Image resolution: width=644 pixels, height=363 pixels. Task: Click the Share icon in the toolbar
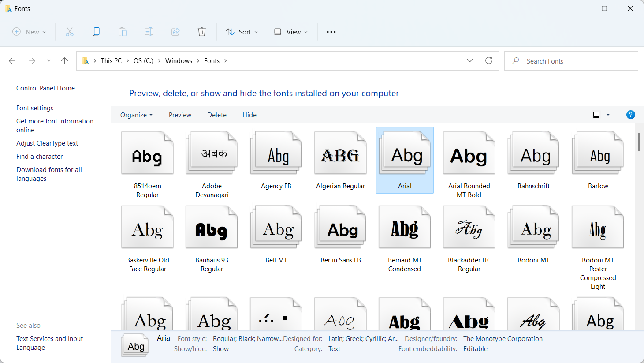pyautogui.click(x=175, y=31)
